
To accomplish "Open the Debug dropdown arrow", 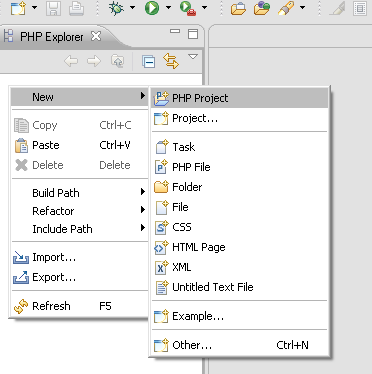I will click(132, 7).
